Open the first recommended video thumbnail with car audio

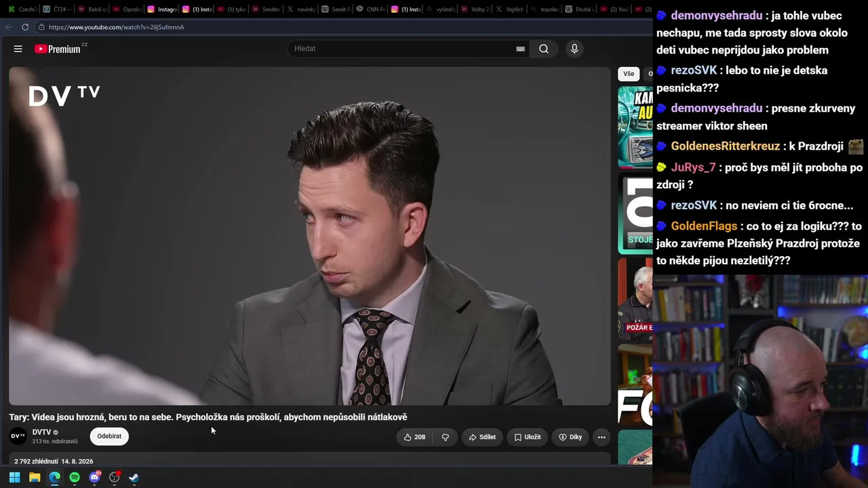coord(635,127)
